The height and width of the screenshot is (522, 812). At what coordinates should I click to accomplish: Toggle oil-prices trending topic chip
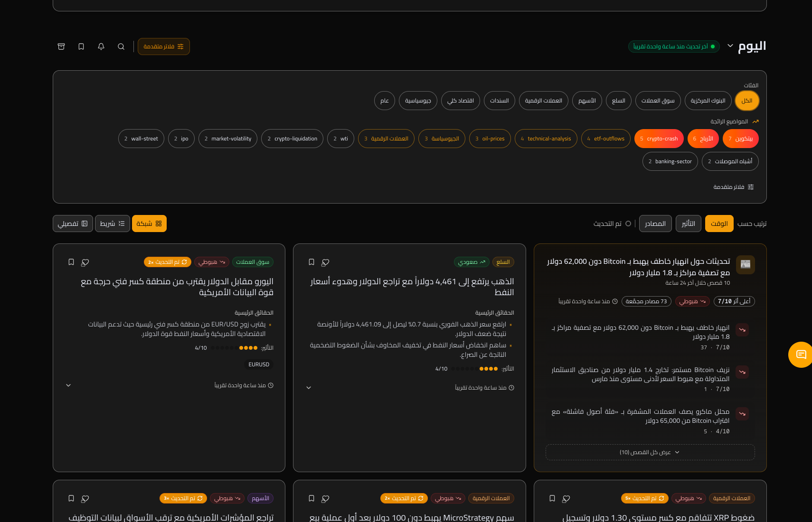tap(490, 139)
